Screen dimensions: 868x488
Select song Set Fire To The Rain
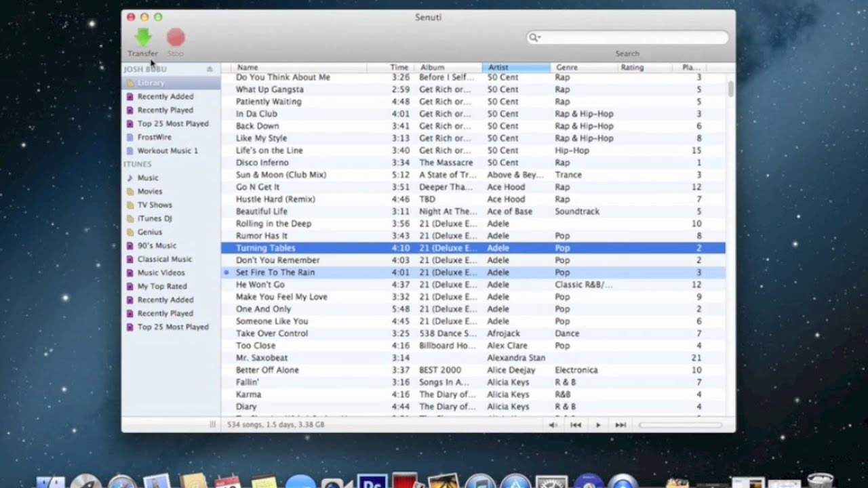click(473, 272)
